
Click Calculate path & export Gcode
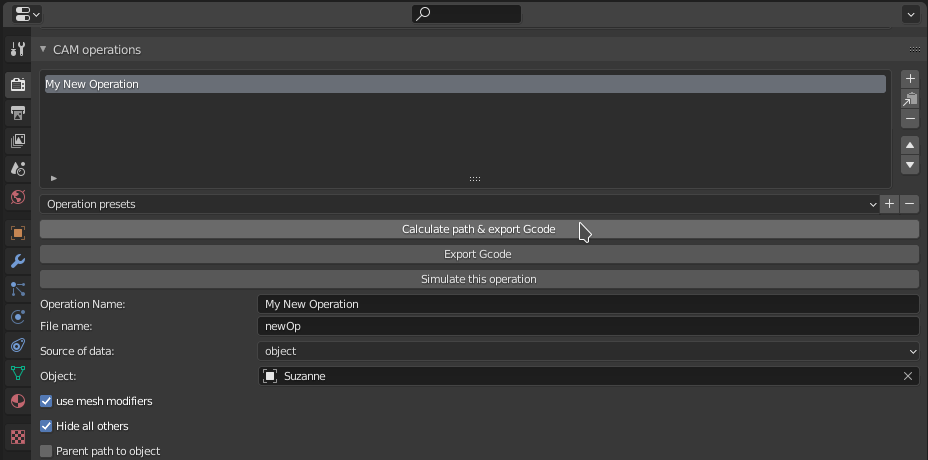click(x=478, y=229)
